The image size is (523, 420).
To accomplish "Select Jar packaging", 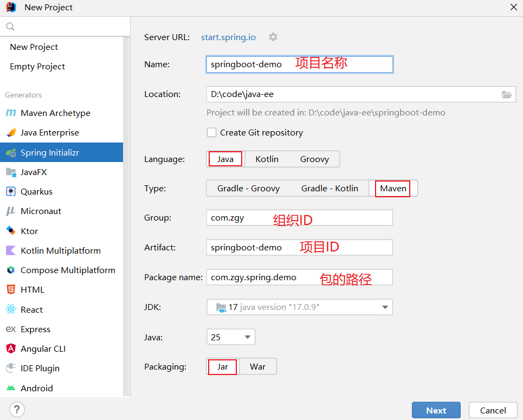I will (x=222, y=367).
